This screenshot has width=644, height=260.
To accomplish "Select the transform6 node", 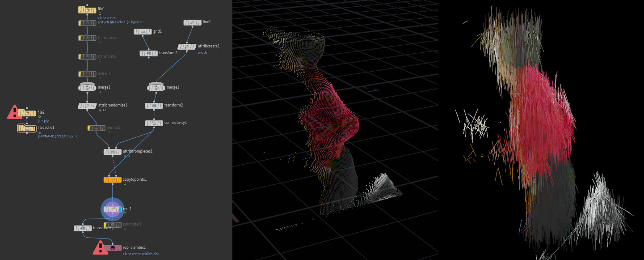I will tap(82, 228).
